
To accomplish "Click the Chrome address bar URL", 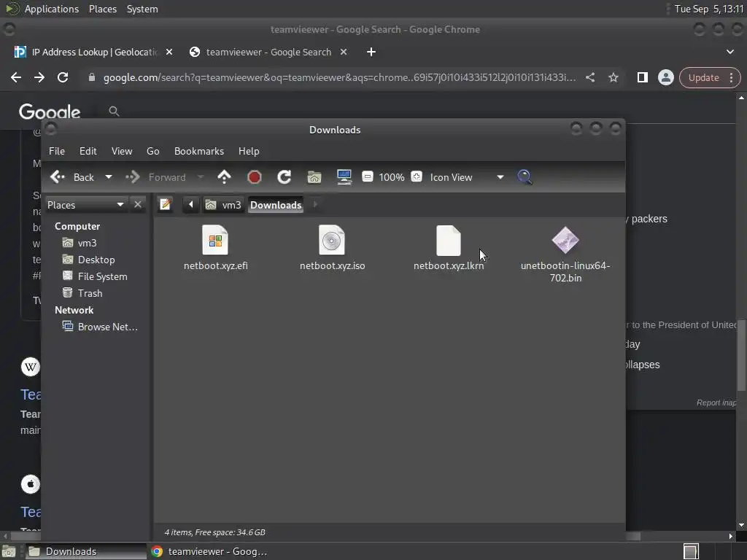I will [x=339, y=77].
